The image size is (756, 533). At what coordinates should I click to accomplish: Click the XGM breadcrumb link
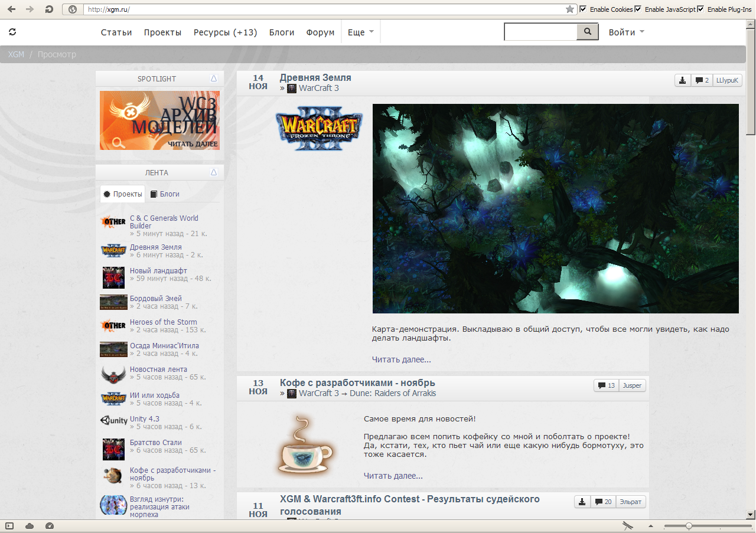point(16,54)
